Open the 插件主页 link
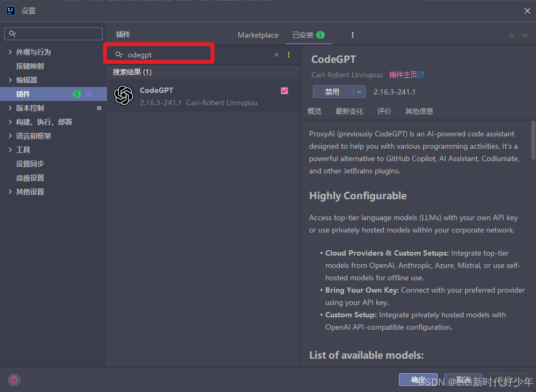Viewport: 536px width, 392px height. click(406, 75)
